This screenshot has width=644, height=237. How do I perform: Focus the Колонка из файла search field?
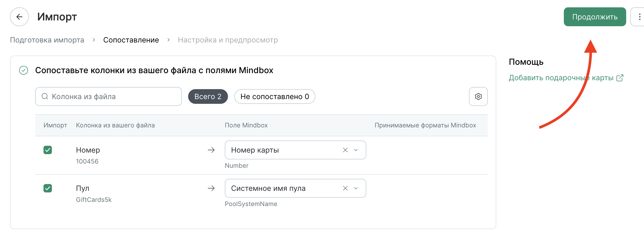pyautogui.click(x=108, y=96)
